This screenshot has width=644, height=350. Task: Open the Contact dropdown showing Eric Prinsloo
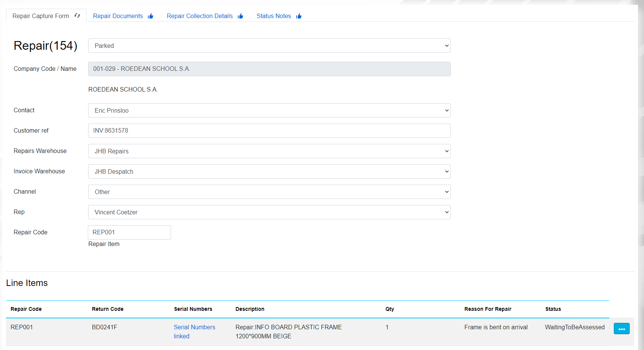click(x=269, y=110)
